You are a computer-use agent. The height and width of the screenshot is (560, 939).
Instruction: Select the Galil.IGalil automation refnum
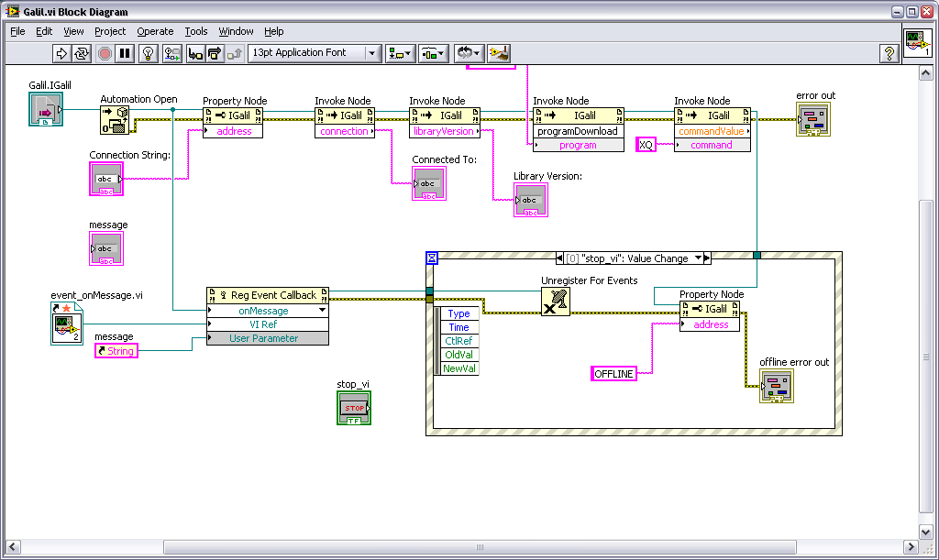pos(46,109)
